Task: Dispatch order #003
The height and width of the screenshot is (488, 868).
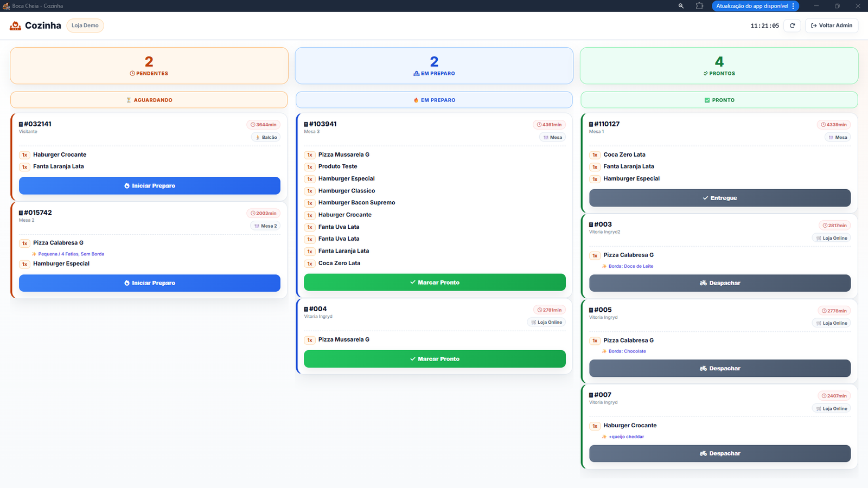Action: pos(720,283)
